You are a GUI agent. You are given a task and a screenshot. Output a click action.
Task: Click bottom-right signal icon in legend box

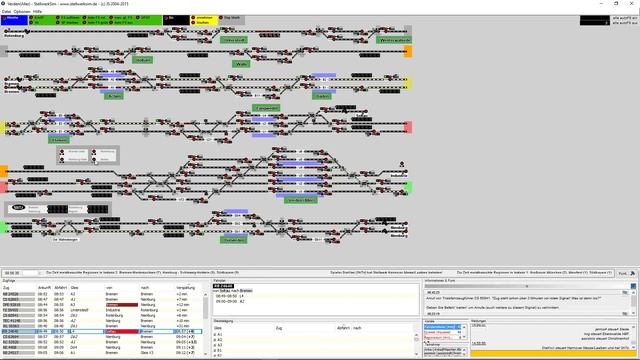(94, 159)
